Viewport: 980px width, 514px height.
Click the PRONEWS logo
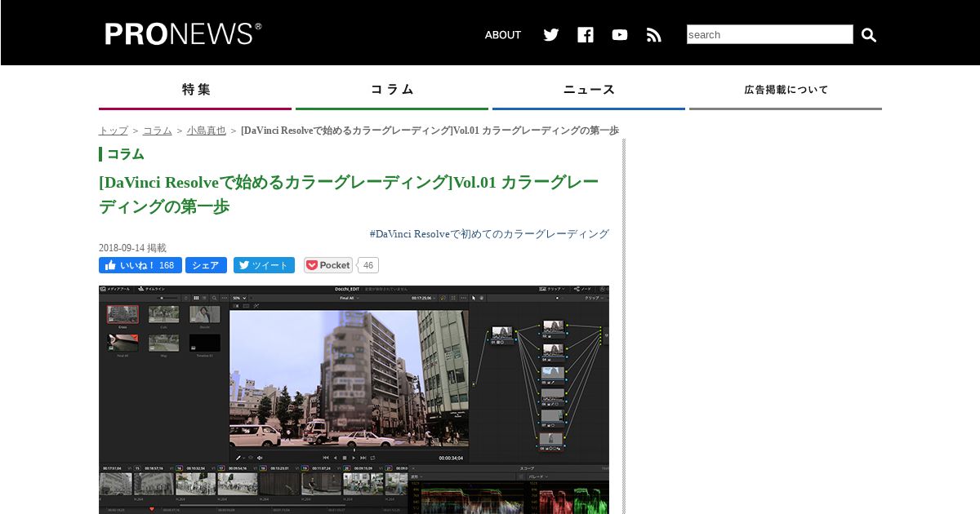[x=183, y=33]
